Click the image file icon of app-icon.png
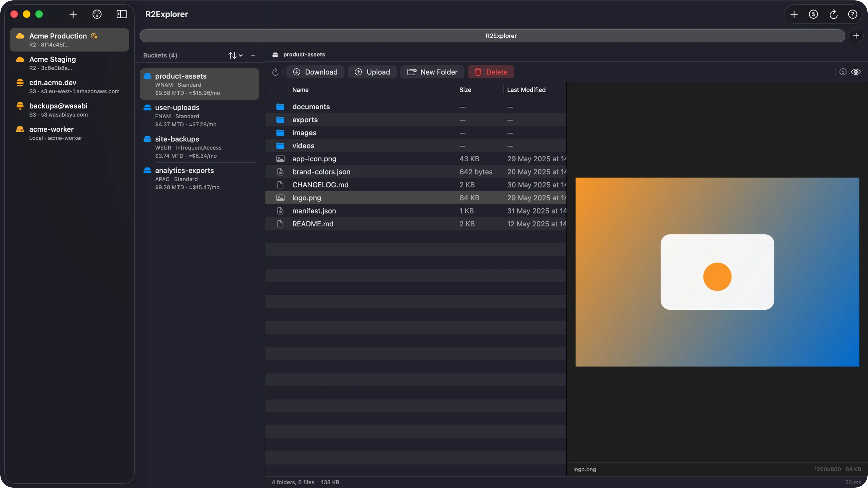 pyautogui.click(x=280, y=159)
